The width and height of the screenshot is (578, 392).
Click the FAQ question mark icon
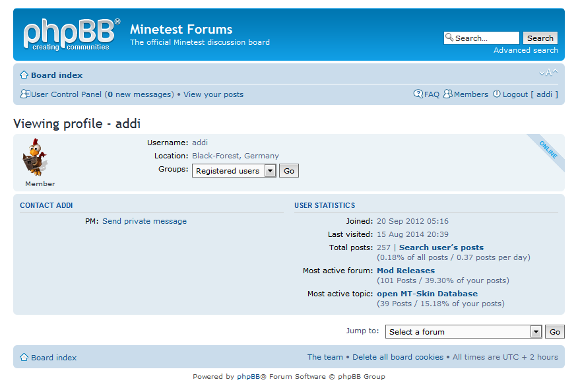tap(418, 94)
